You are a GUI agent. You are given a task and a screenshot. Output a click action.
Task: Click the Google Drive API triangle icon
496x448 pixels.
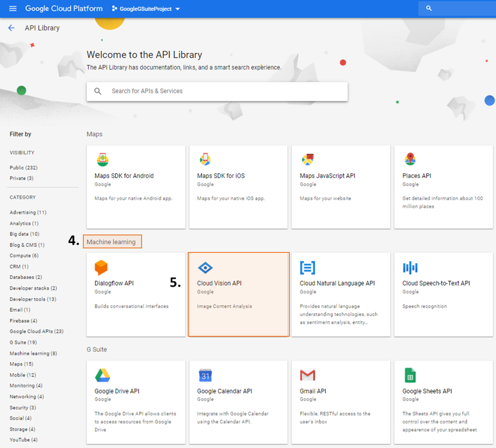pyautogui.click(x=102, y=375)
